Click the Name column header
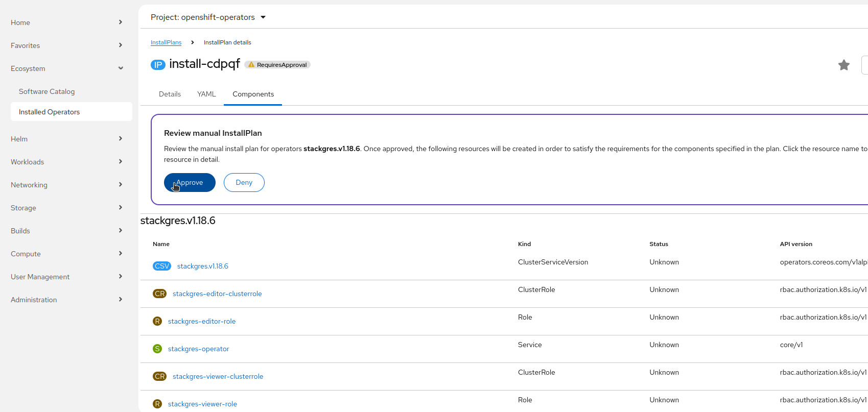 [x=161, y=244]
